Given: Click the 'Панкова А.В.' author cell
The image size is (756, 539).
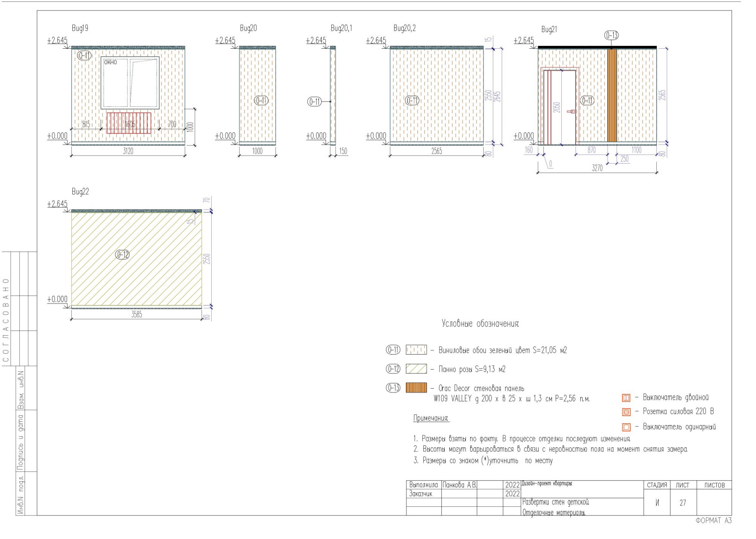Looking at the screenshot, I should click(x=459, y=485).
